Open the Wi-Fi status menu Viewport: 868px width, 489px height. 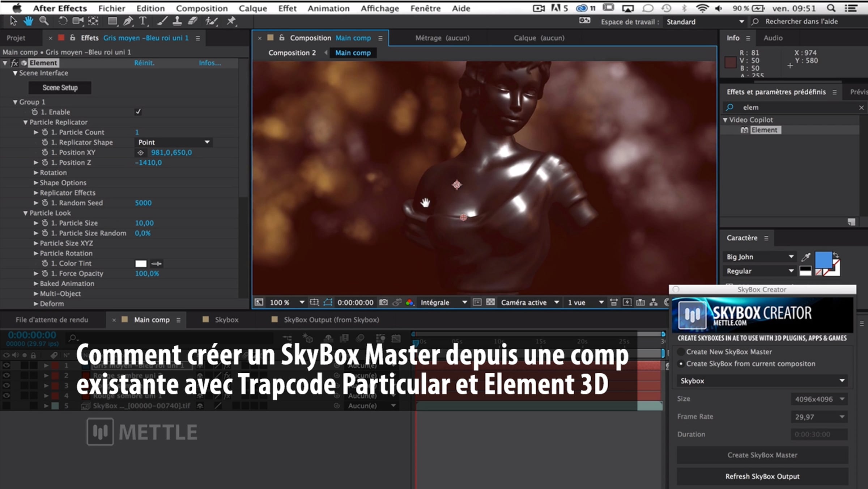click(702, 8)
